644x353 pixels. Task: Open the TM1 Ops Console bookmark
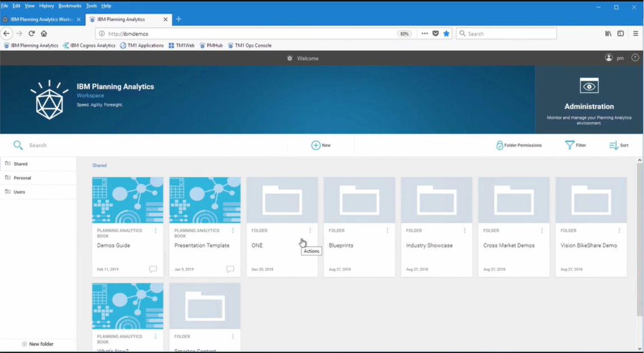click(x=250, y=45)
